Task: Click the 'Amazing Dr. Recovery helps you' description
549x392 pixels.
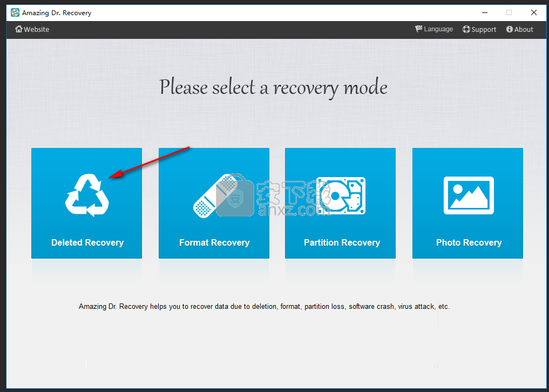Action: (x=264, y=307)
